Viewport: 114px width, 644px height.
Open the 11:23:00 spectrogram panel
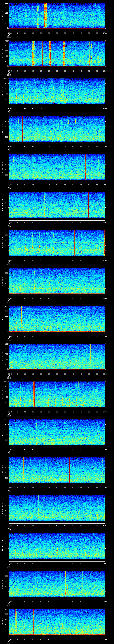click(57, 281)
